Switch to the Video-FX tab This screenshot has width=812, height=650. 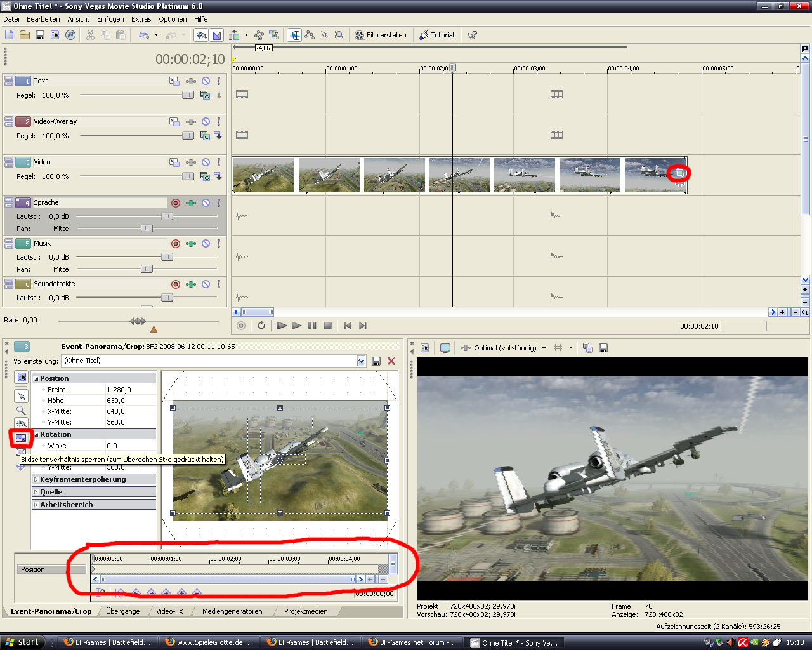click(169, 611)
